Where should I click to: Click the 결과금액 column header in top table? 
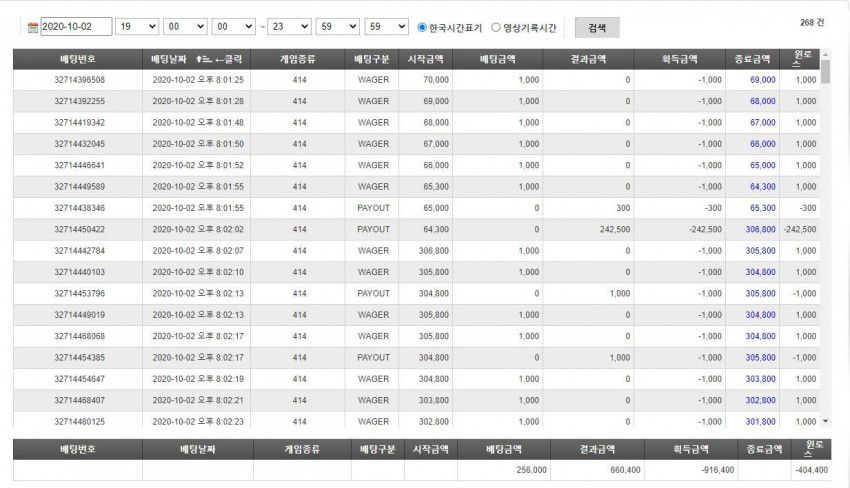pos(588,59)
